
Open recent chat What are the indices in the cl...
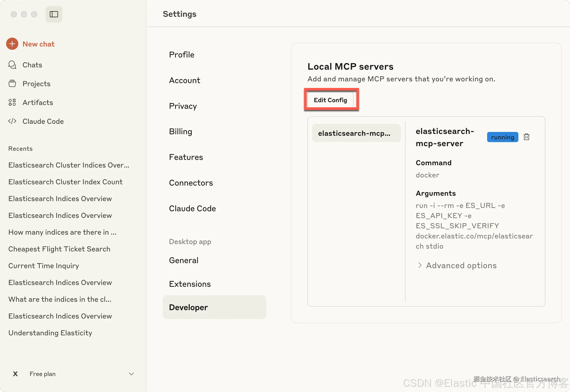coord(60,299)
